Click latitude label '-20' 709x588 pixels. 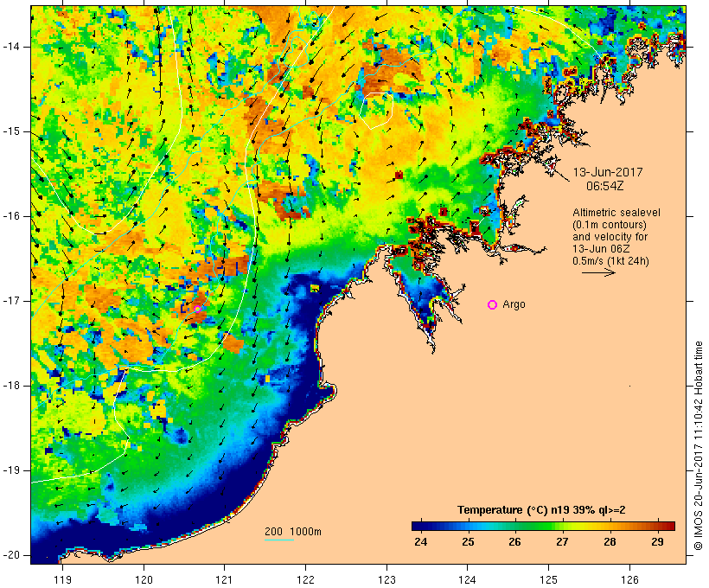(11, 555)
